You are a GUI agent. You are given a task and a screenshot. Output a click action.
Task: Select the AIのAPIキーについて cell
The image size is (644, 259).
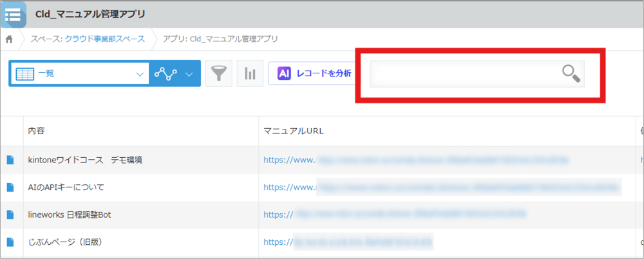(141, 187)
